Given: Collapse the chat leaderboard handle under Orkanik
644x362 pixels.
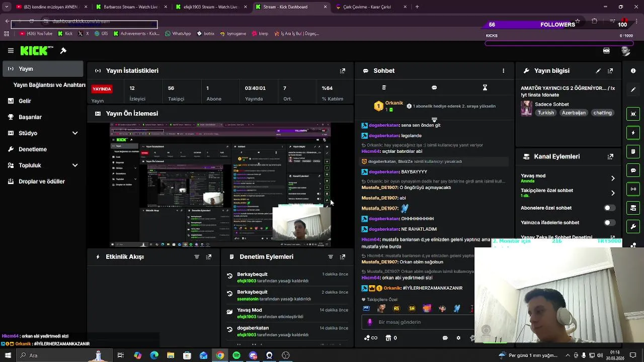Looking at the screenshot, I should pos(434,120).
